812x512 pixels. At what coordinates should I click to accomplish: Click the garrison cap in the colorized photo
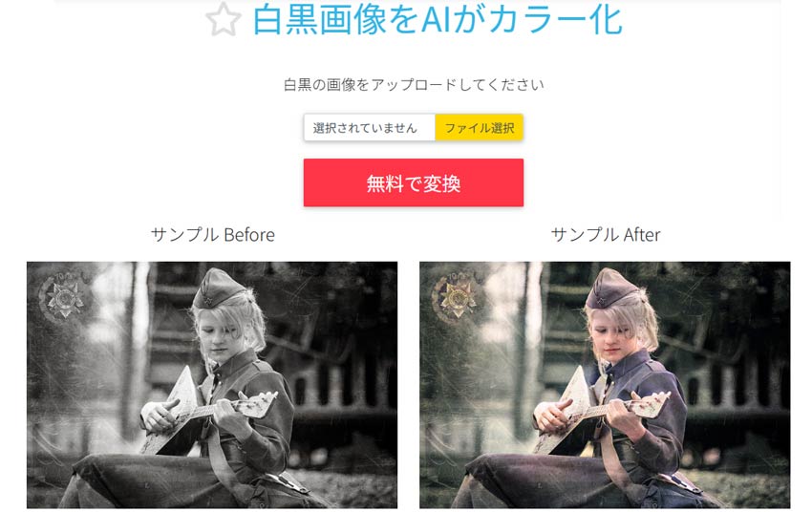tap(610, 288)
